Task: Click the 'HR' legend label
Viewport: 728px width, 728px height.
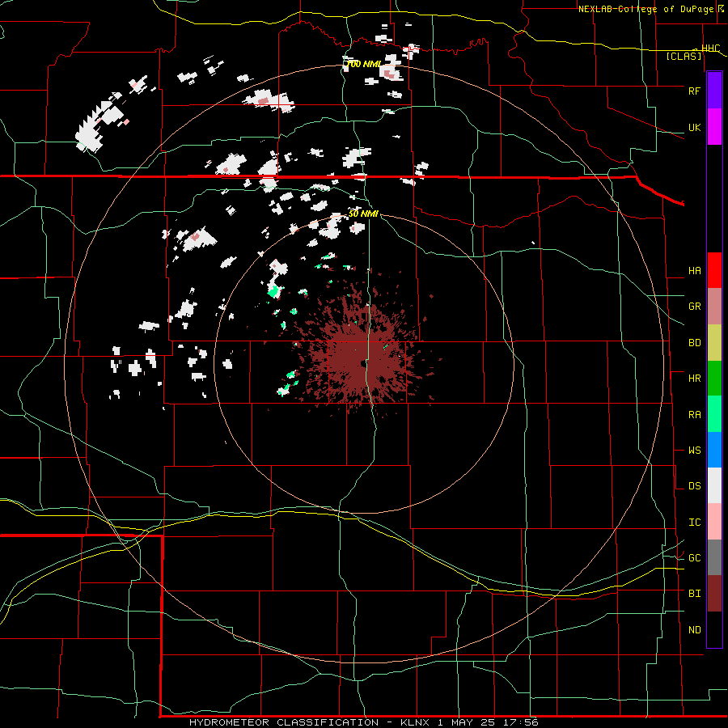Action: click(x=695, y=379)
